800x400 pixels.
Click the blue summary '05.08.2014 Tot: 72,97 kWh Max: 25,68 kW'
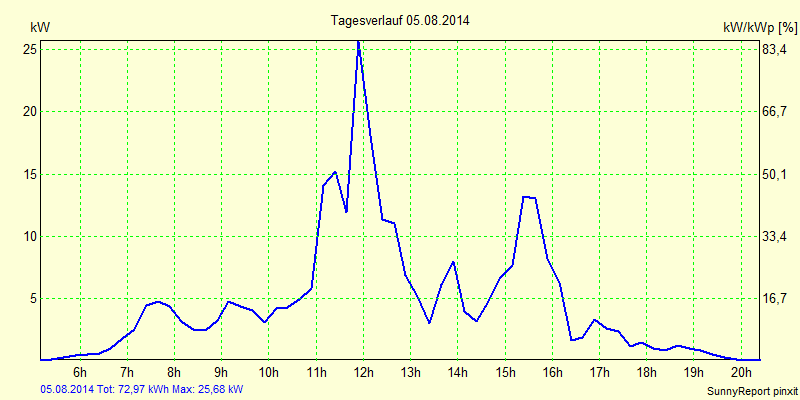142,389
